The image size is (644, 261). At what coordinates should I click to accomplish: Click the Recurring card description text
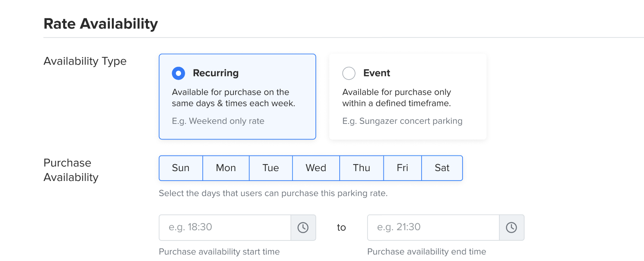point(233,98)
